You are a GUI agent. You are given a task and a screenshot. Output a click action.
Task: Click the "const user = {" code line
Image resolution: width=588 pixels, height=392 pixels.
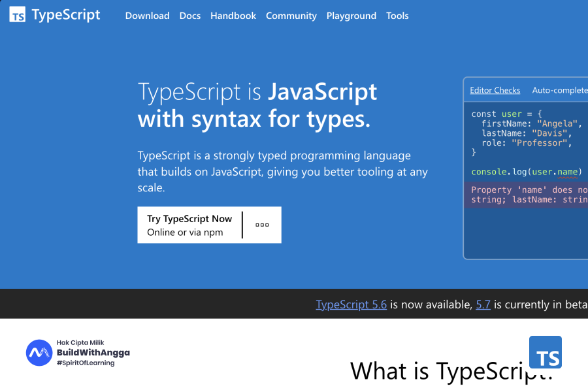pos(506,114)
